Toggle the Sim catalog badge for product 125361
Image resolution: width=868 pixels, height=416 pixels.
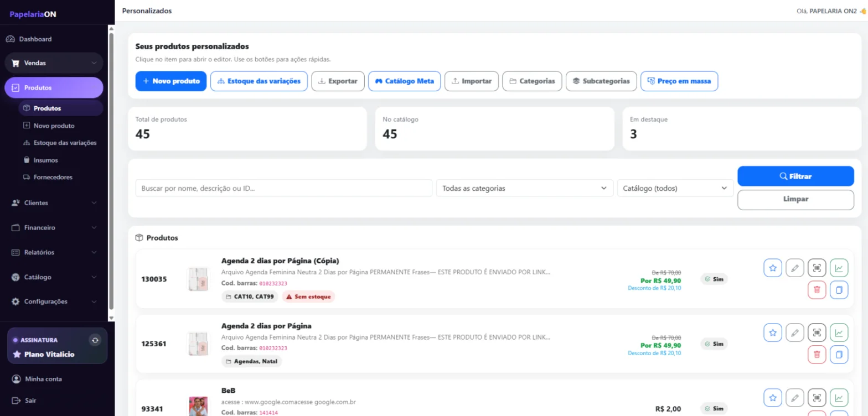714,344
